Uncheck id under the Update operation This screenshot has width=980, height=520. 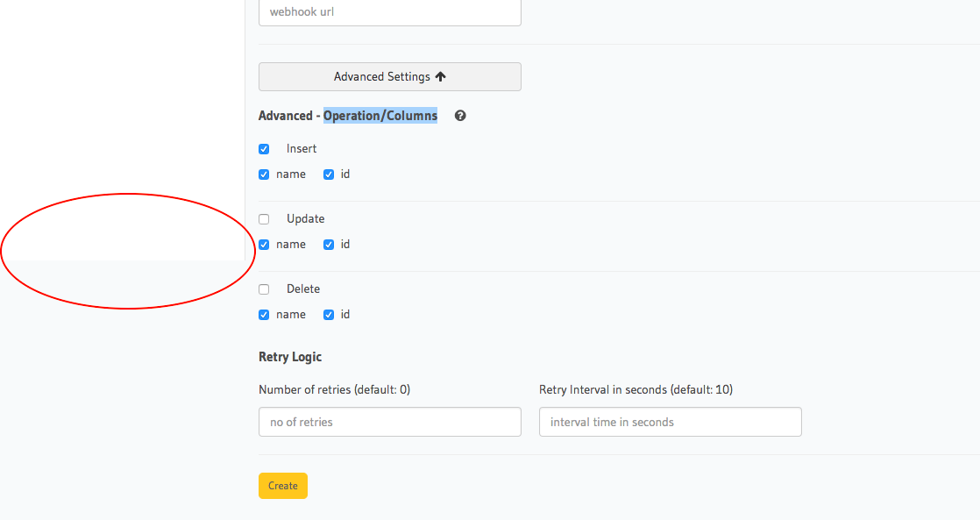pos(328,244)
